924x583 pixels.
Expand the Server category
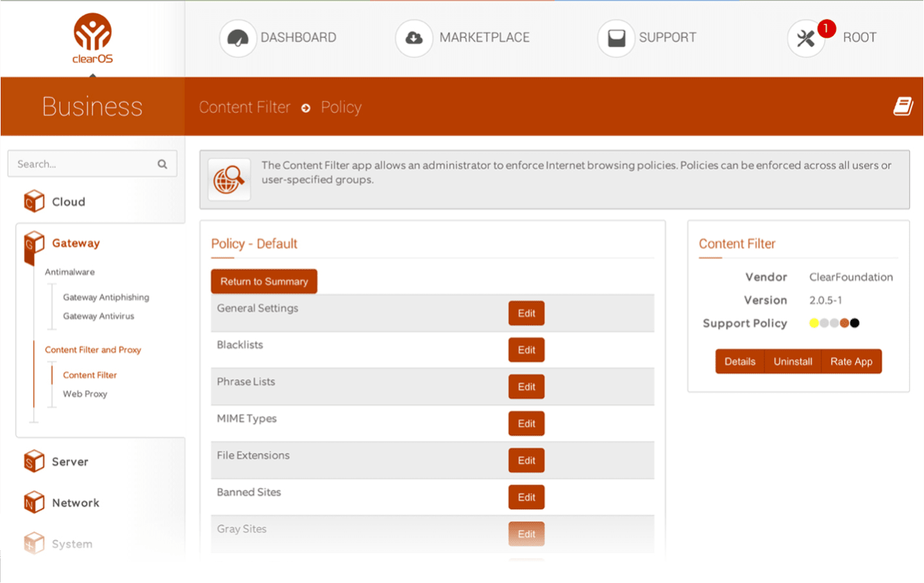pyautogui.click(x=69, y=462)
